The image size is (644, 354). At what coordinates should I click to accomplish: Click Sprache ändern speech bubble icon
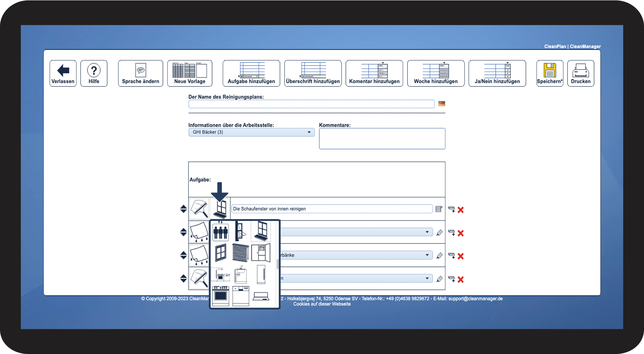pyautogui.click(x=141, y=73)
